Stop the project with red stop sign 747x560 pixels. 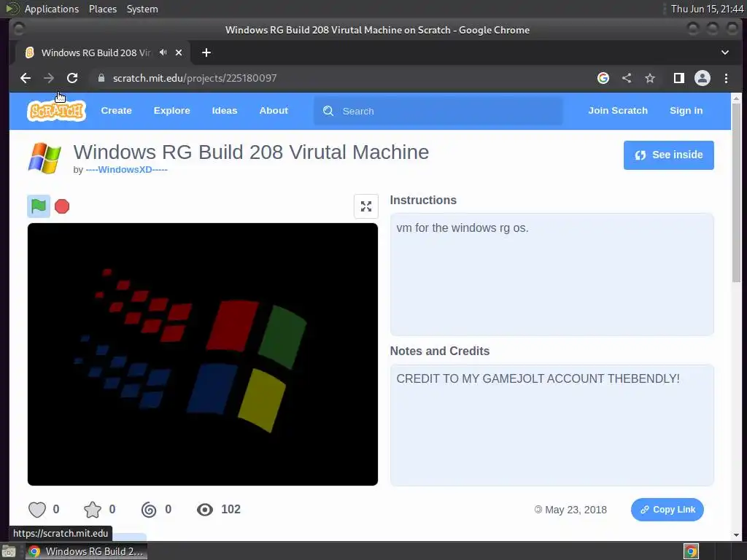(62, 206)
